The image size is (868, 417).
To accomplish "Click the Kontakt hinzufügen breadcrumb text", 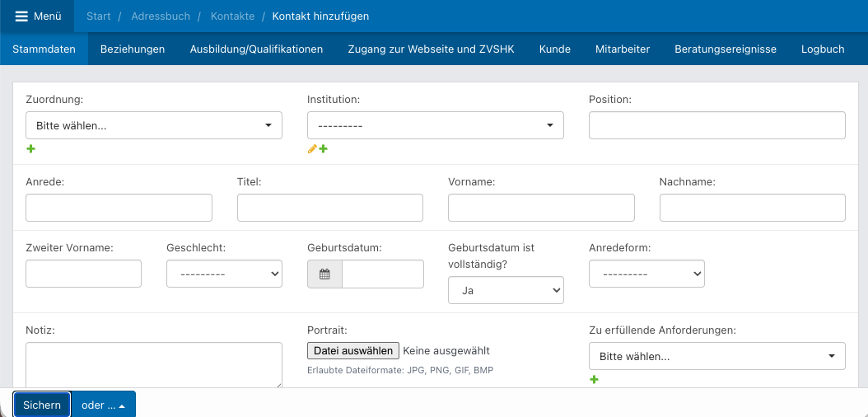I will [320, 16].
